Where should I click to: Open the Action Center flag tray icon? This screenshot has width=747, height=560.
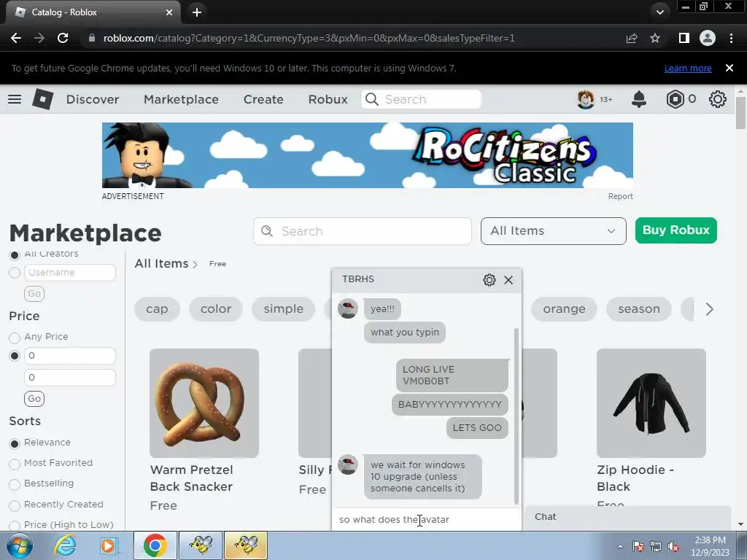[638, 546]
